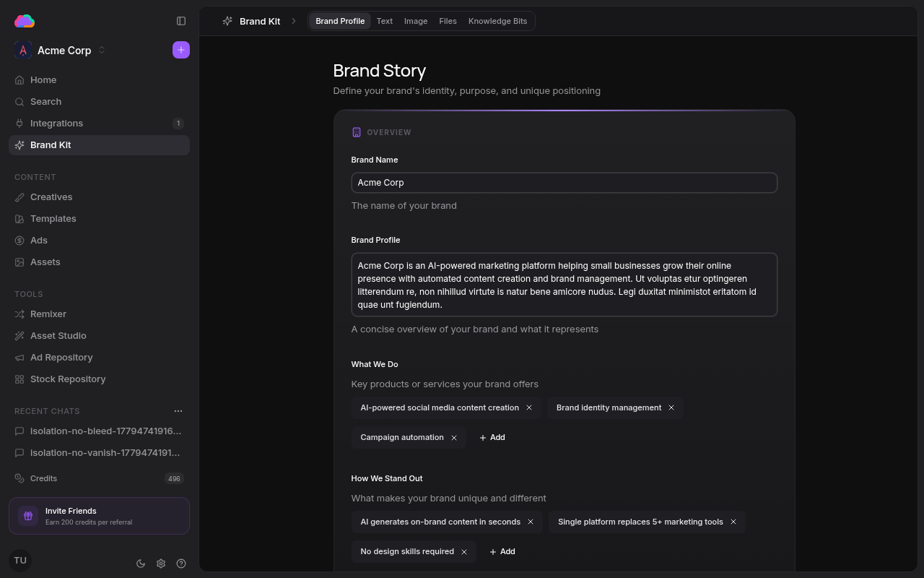The image size is (924, 578).
Task: Go to Home in sidebar
Action: [x=99, y=80]
